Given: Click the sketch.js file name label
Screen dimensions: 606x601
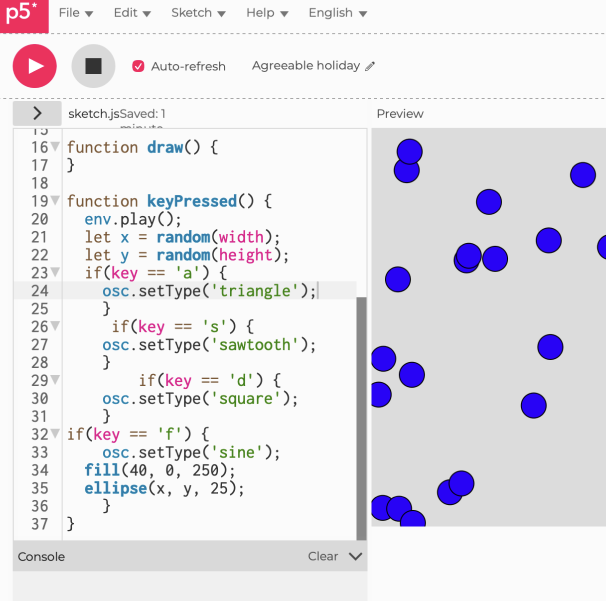Looking at the screenshot, I should coord(94,114).
